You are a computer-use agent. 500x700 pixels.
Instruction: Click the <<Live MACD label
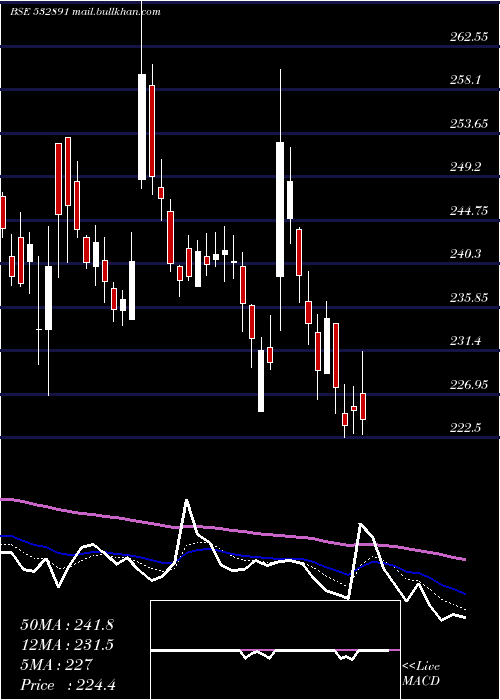(421, 674)
